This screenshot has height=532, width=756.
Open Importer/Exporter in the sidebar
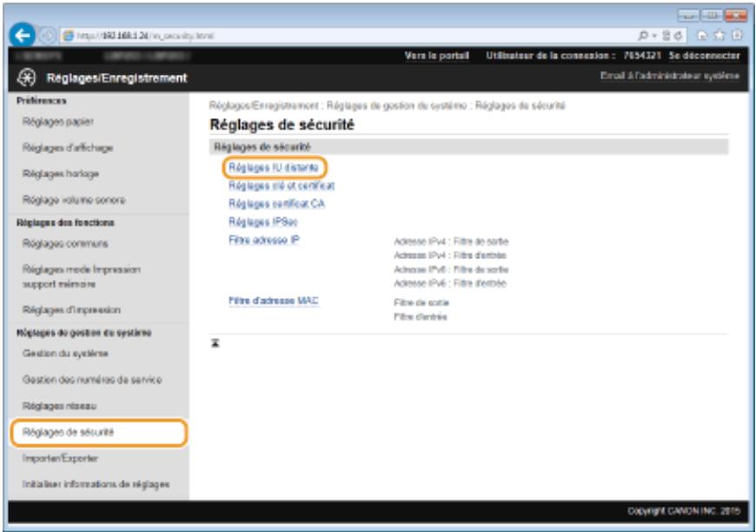point(60,458)
